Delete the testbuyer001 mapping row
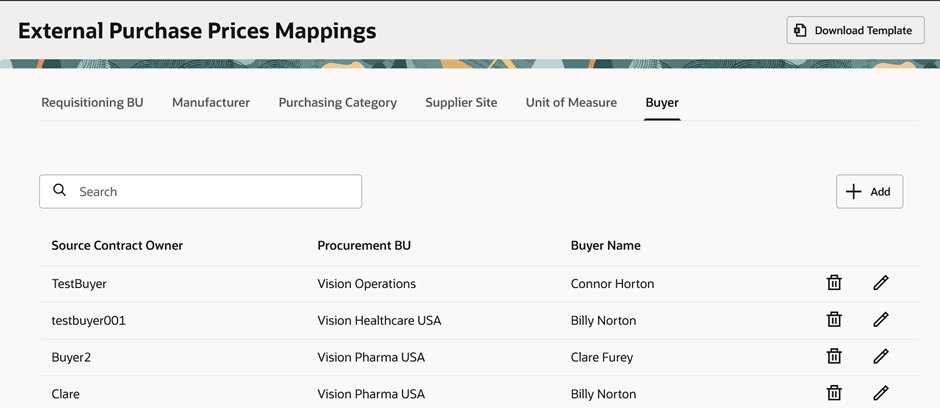The image size is (940, 408). coord(834,320)
